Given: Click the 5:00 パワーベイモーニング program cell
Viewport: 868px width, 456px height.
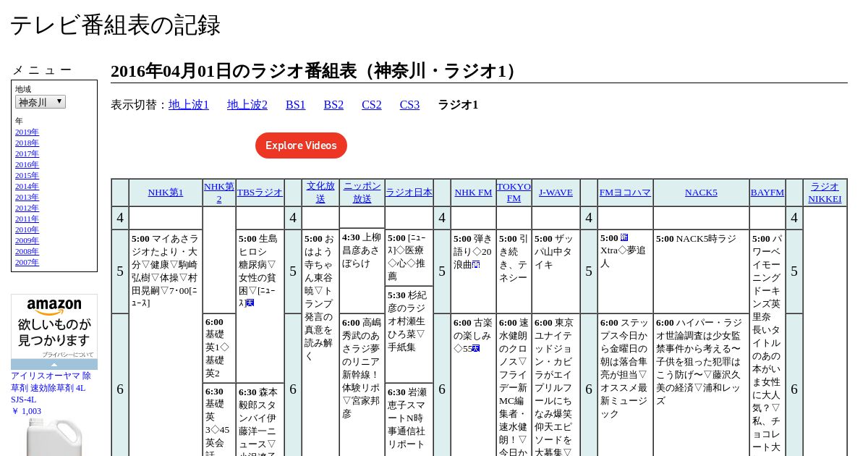Looking at the screenshot, I should click(x=767, y=343).
